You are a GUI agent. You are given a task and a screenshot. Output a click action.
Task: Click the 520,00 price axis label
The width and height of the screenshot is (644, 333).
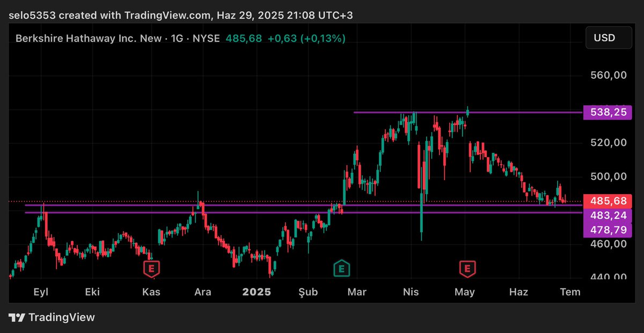(609, 143)
